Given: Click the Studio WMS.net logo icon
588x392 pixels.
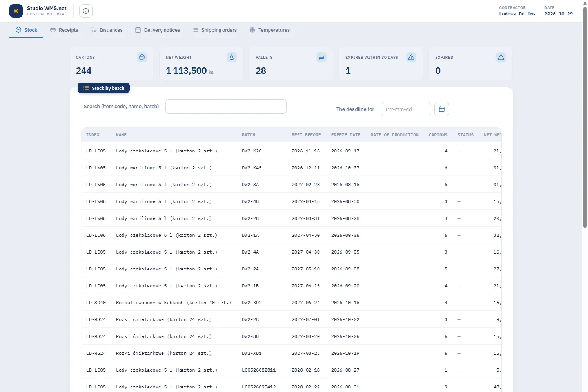Looking at the screenshot, I should pos(16,11).
